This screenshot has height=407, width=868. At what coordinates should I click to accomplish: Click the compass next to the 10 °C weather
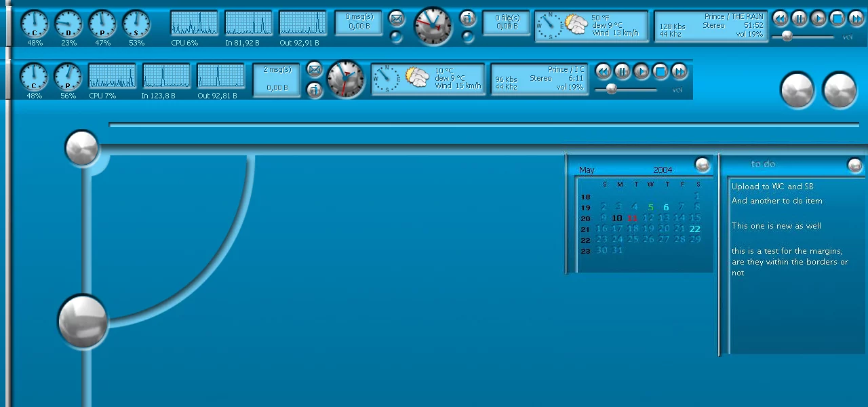pos(387,78)
